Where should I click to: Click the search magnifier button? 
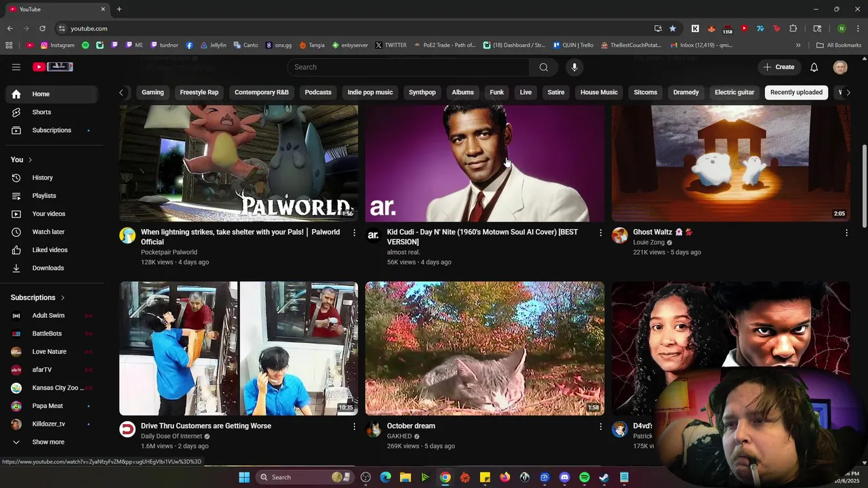543,67
